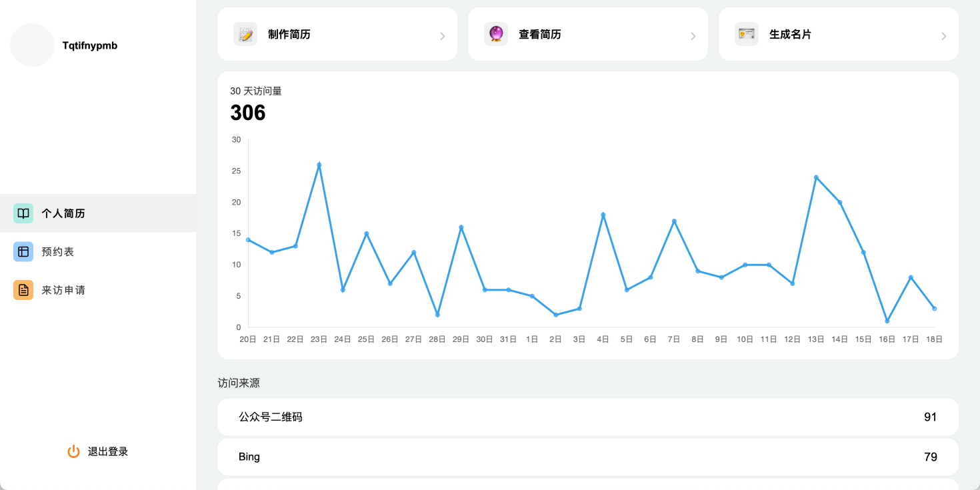Click the chevron arrow on 查看简历 card
The width and height of the screenshot is (980, 490).
pos(693,37)
